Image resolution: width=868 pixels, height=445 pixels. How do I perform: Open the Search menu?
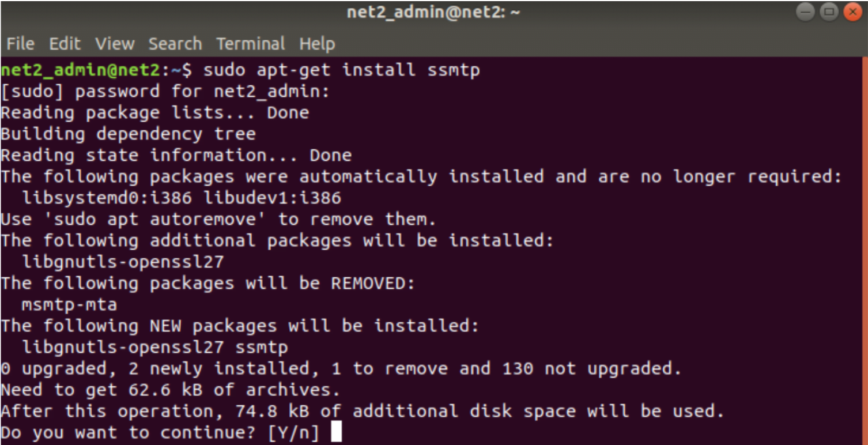[175, 44]
